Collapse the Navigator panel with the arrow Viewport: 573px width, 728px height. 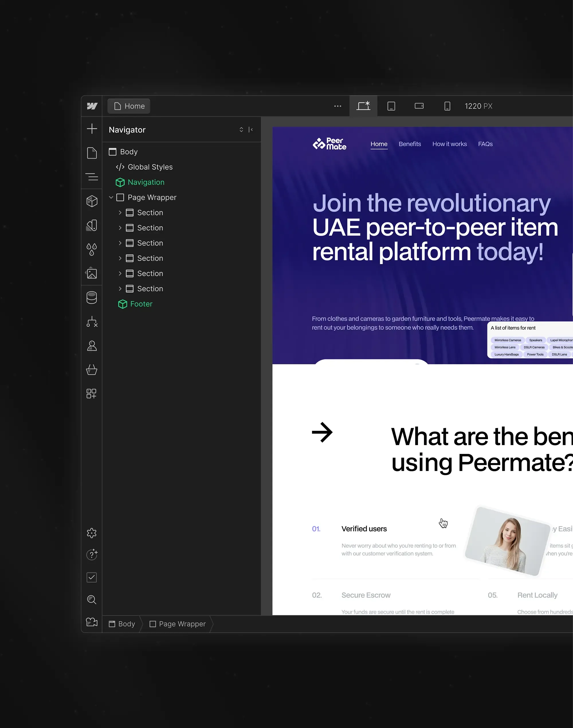tap(251, 130)
